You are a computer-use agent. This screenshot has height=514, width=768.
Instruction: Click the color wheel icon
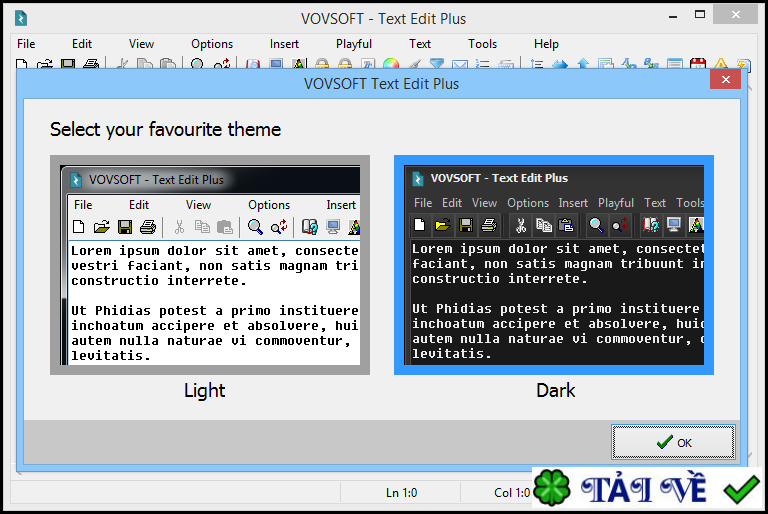pyautogui.click(x=391, y=64)
